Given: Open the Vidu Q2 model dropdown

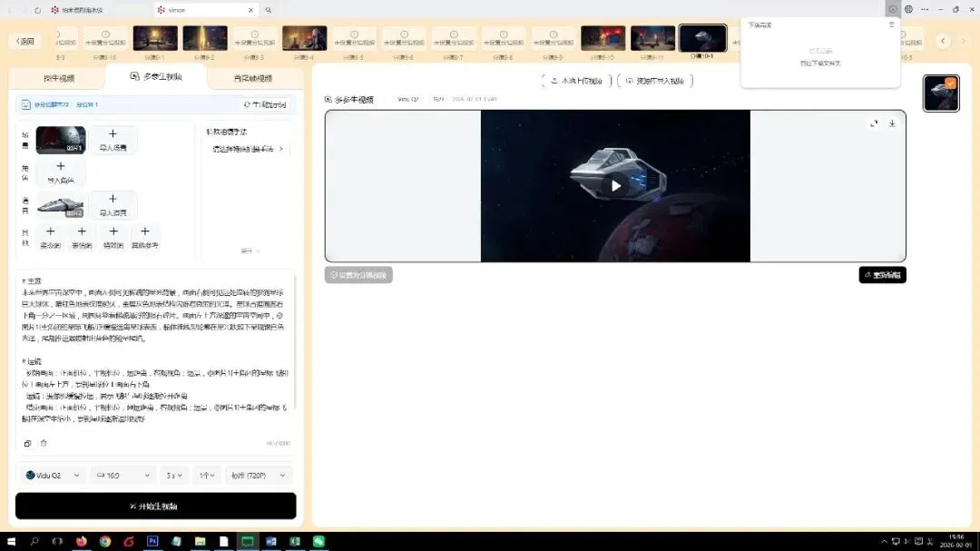Looking at the screenshot, I should (x=53, y=476).
